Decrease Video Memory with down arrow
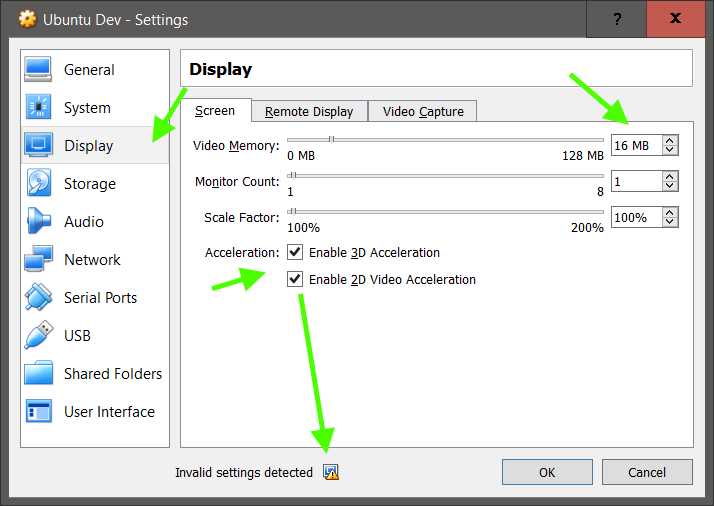The image size is (714, 506). coord(670,150)
